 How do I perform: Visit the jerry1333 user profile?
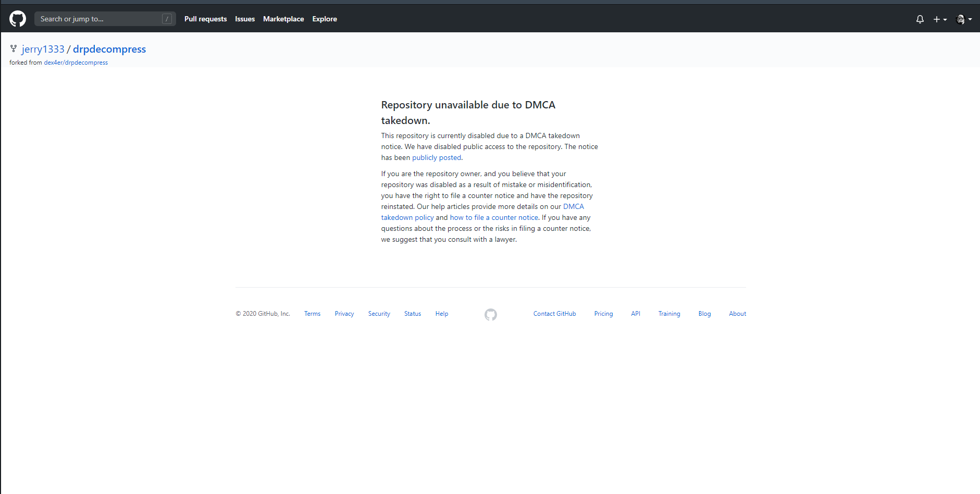point(43,48)
